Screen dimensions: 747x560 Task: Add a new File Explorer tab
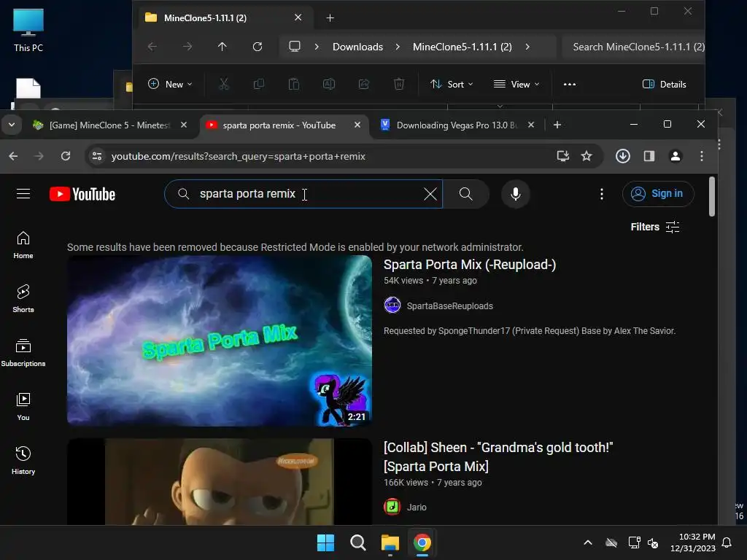[330, 18]
